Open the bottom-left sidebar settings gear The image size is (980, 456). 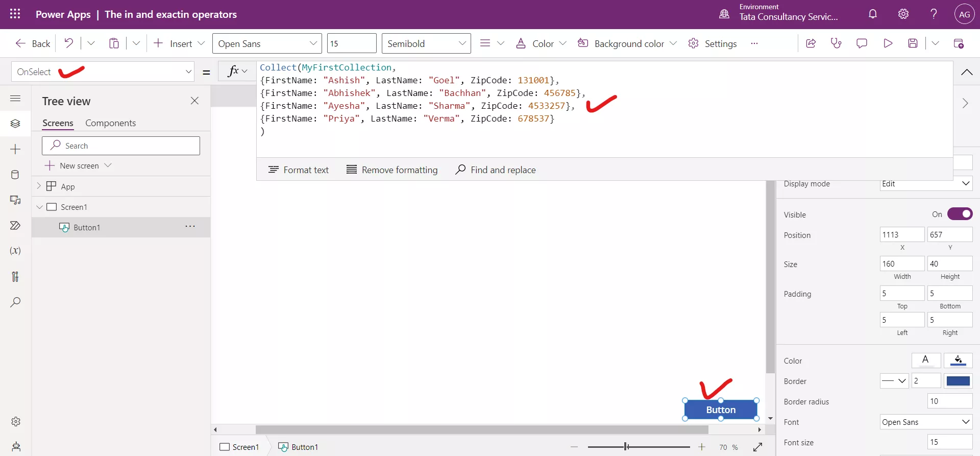(16, 421)
